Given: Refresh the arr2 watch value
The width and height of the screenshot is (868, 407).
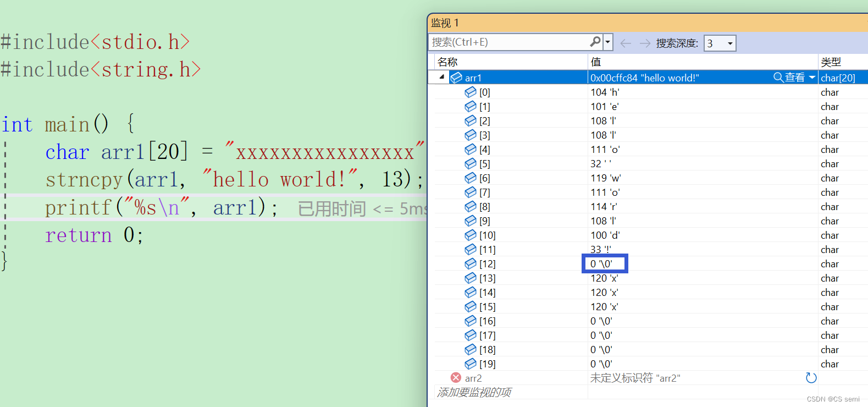Looking at the screenshot, I should point(811,378).
